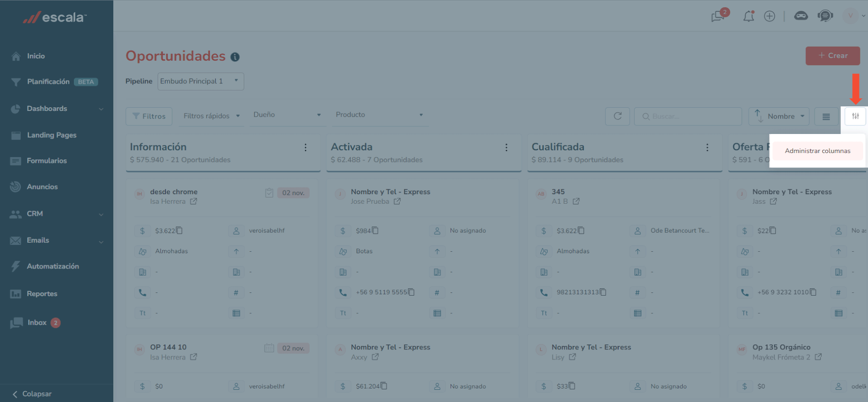Screen dimensions: 868x402
Task: Open Isa Herrera external link icon on desde chrome
Action: coord(194,201)
